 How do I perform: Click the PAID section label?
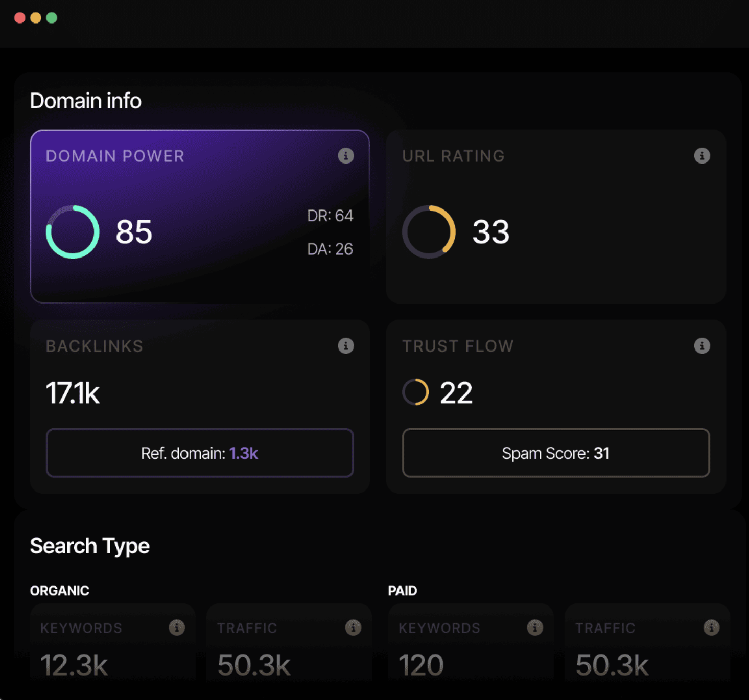tap(403, 591)
